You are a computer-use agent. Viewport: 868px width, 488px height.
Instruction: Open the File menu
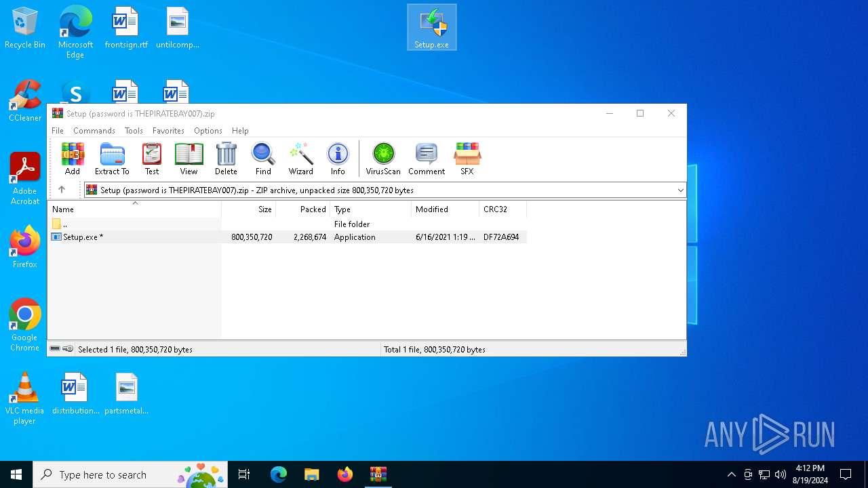tap(58, 131)
